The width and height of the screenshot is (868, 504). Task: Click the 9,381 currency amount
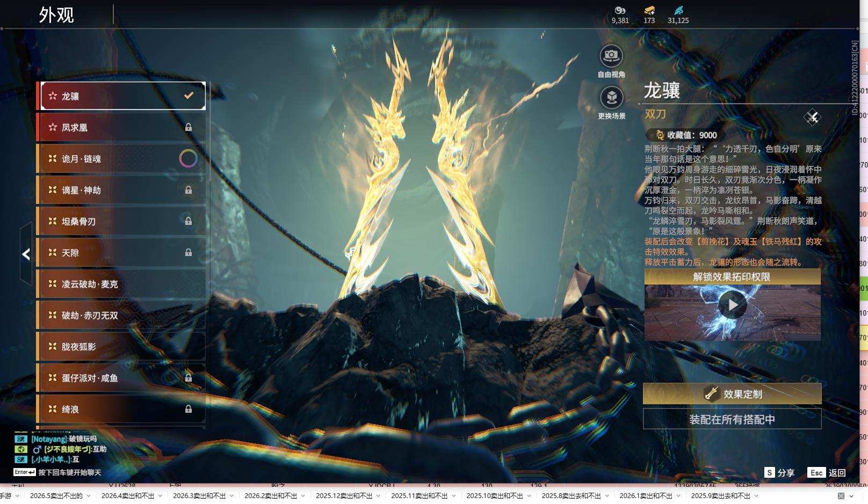pyautogui.click(x=620, y=20)
